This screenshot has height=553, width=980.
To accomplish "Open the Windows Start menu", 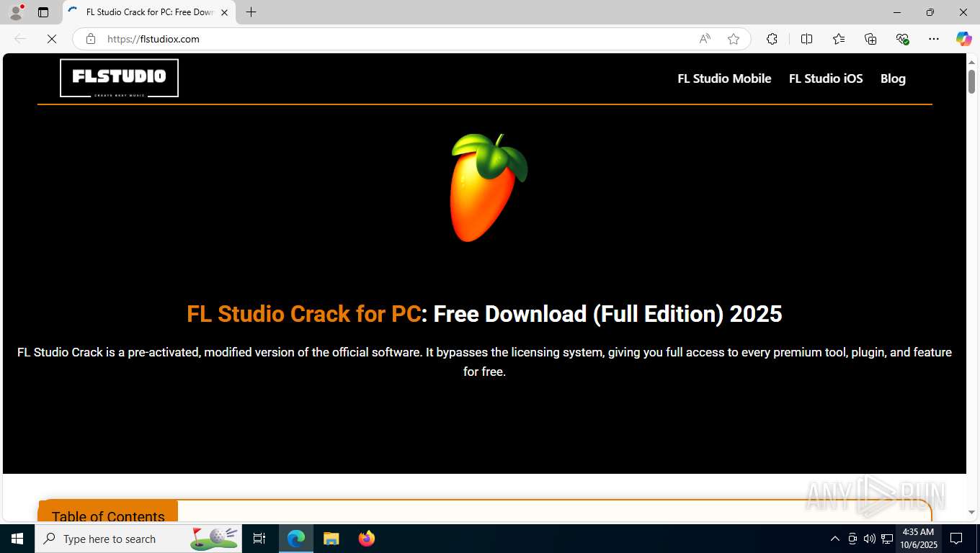I will tap(17, 539).
